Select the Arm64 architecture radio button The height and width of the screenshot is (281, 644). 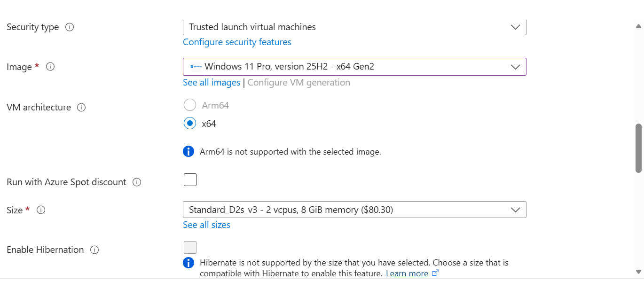click(x=190, y=105)
